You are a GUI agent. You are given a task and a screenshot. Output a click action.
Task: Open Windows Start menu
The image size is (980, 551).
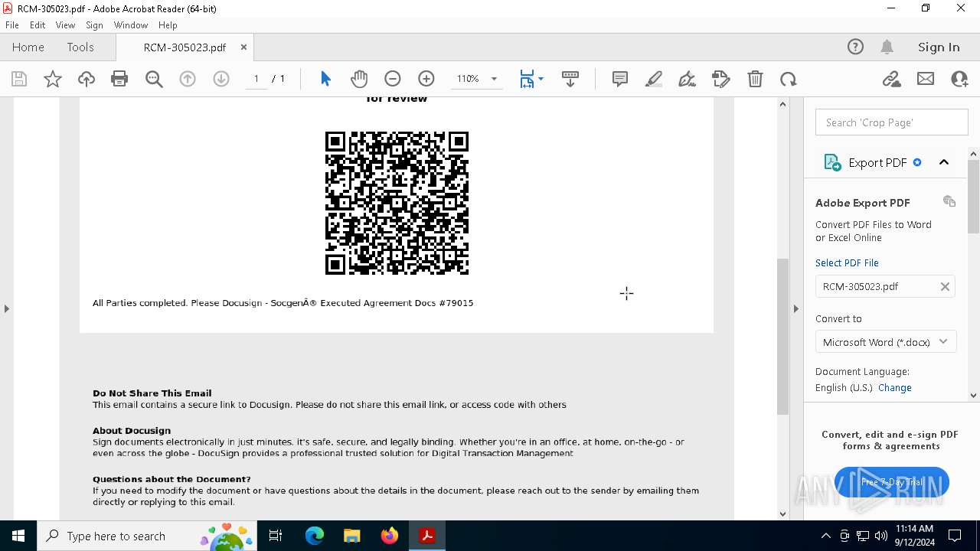click(18, 536)
